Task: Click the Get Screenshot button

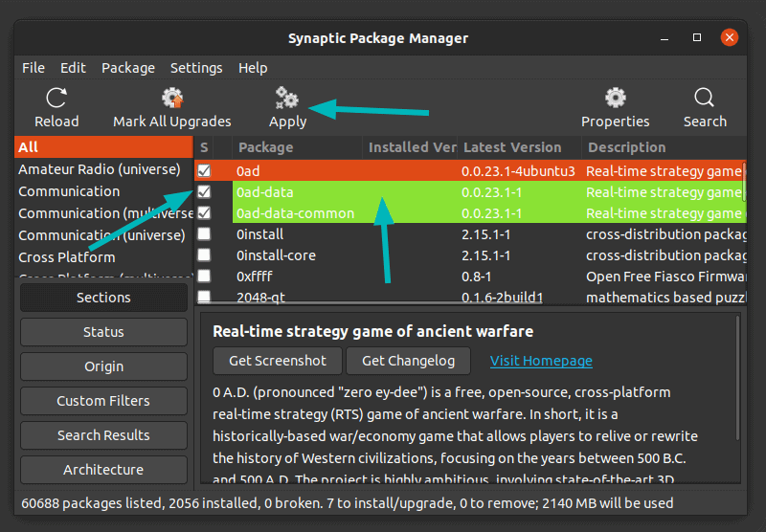Action: point(277,361)
